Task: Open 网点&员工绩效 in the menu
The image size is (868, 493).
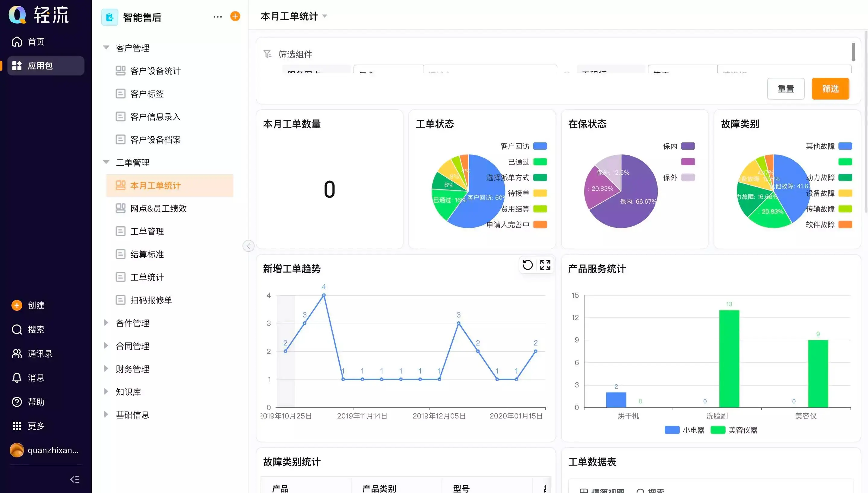Action: tap(158, 208)
